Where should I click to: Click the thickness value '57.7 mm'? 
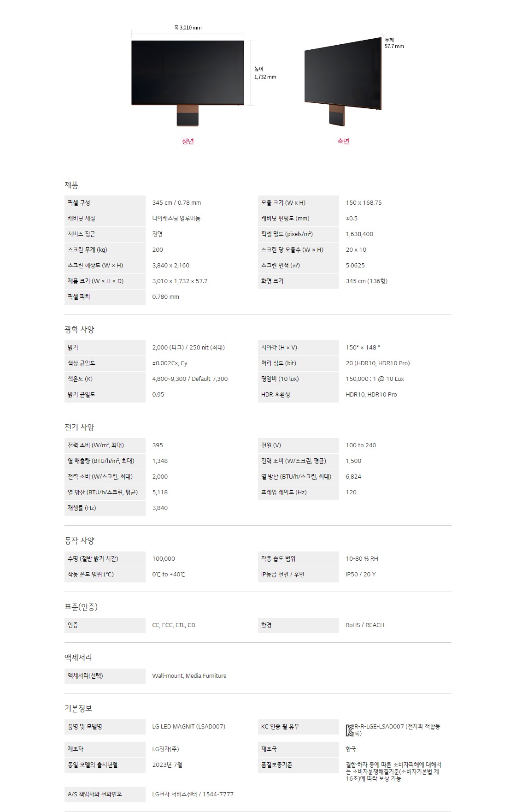(394, 46)
